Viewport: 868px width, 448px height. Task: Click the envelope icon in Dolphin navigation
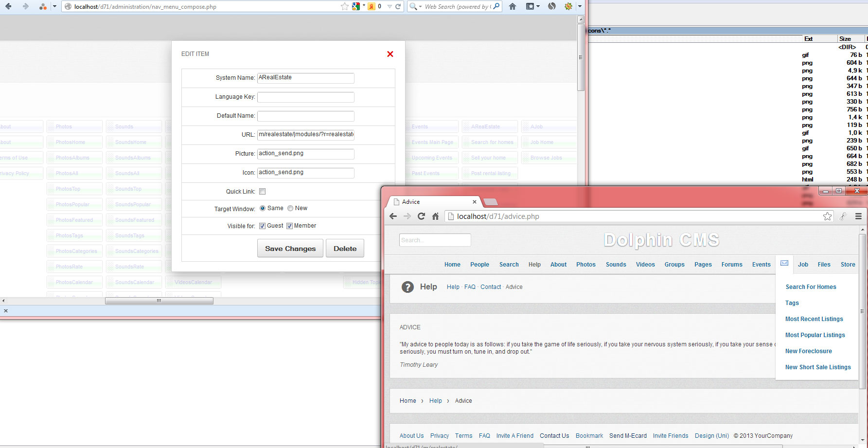[784, 263]
